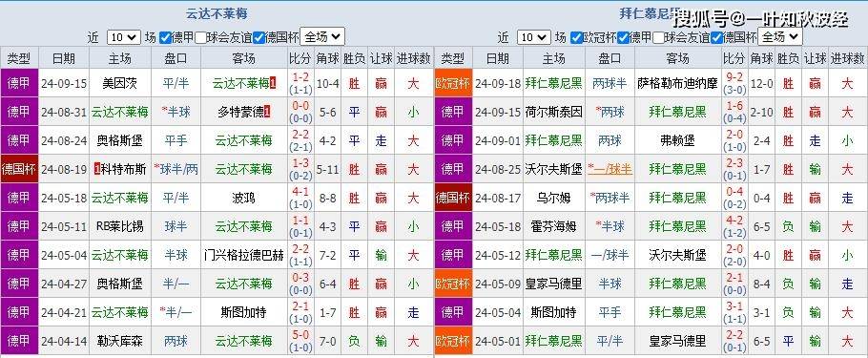Click score 4-1 of 波鸿 match
Image resolution: width=868 pixels, height=358 pixels.
click(300, 192)
